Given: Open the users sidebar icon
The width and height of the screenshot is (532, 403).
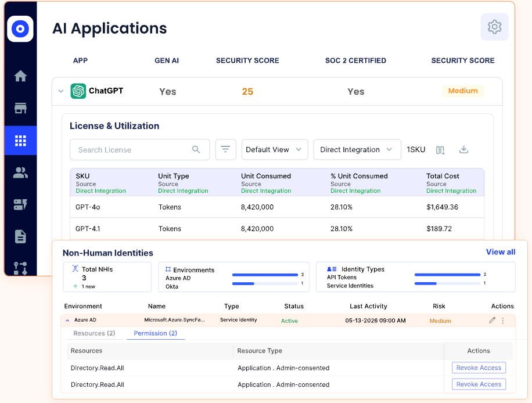Looking at the screenshot, I should (x=20, y=172).
